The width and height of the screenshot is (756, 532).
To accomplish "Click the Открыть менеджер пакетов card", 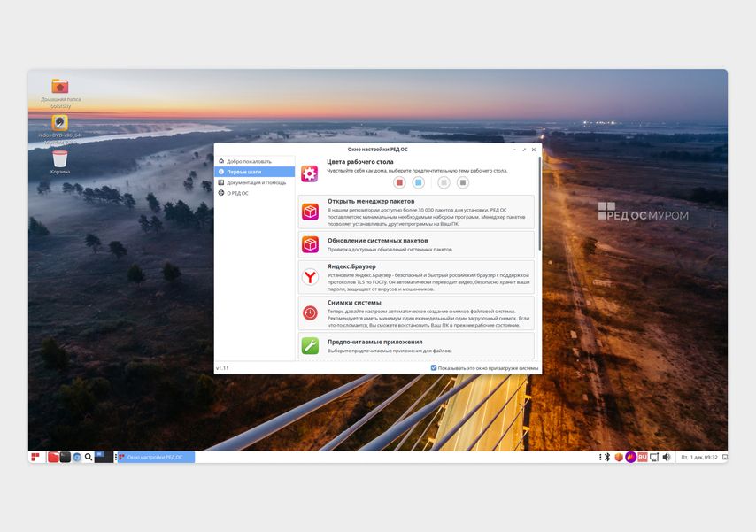I will pyautogui.click(x=417, y=212).
